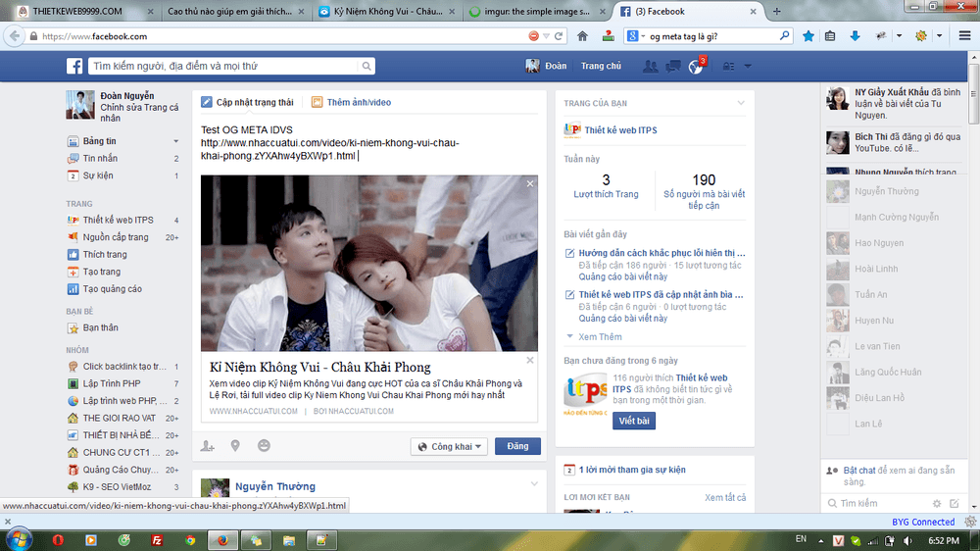980x551 pixels.
Task: Click link preview thumbnail image
Action: point(368,264)
